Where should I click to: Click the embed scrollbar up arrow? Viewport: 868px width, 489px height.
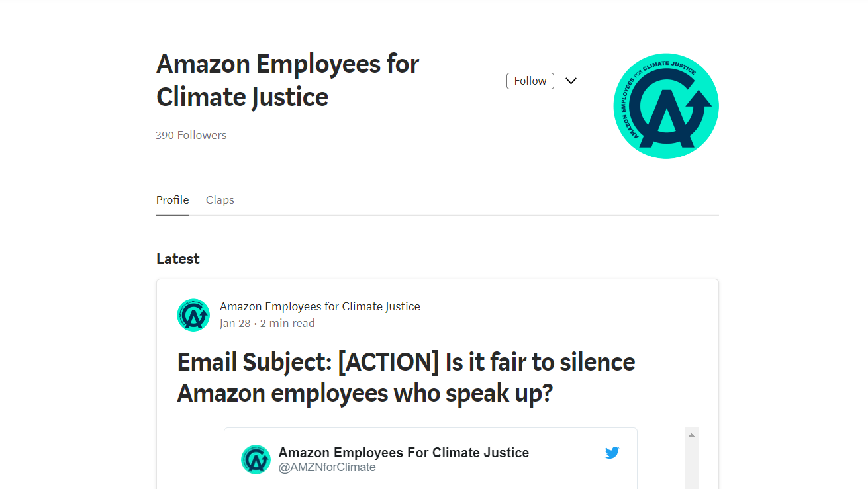coord(691,435)
